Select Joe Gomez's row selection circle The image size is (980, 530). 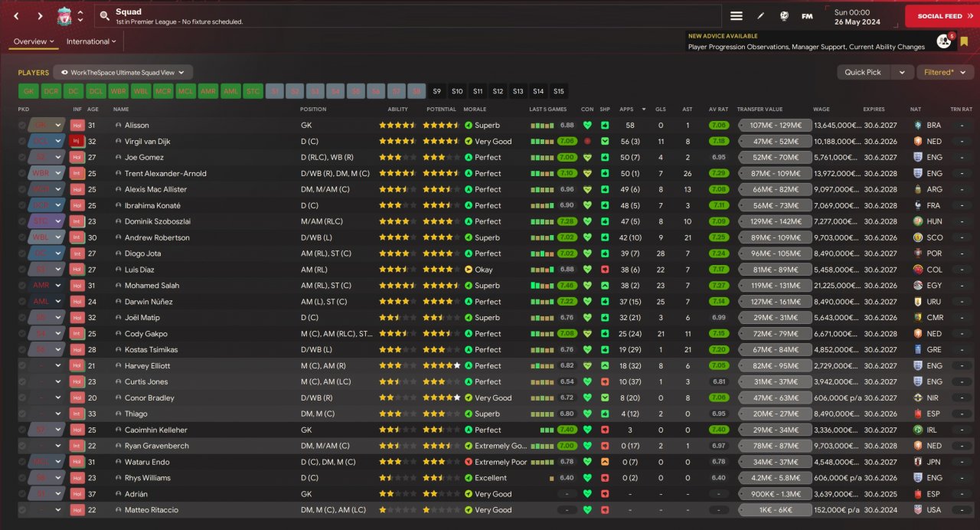click(22, 157)
